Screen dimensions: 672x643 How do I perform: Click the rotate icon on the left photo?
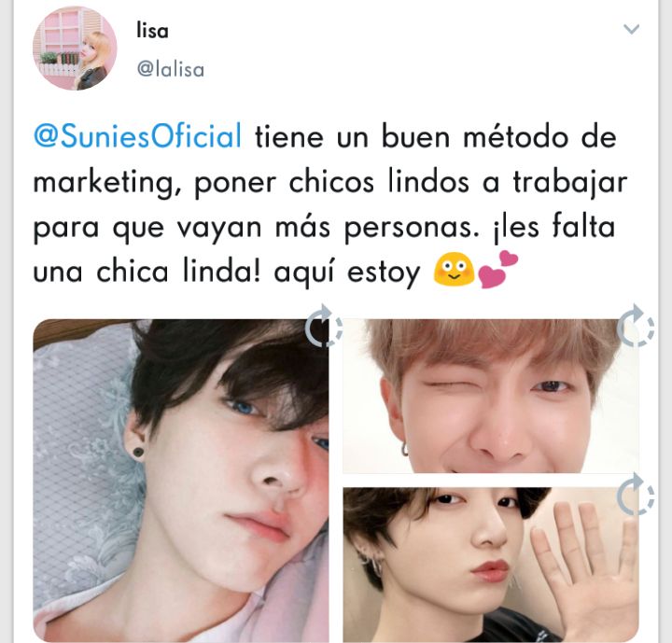324,327
